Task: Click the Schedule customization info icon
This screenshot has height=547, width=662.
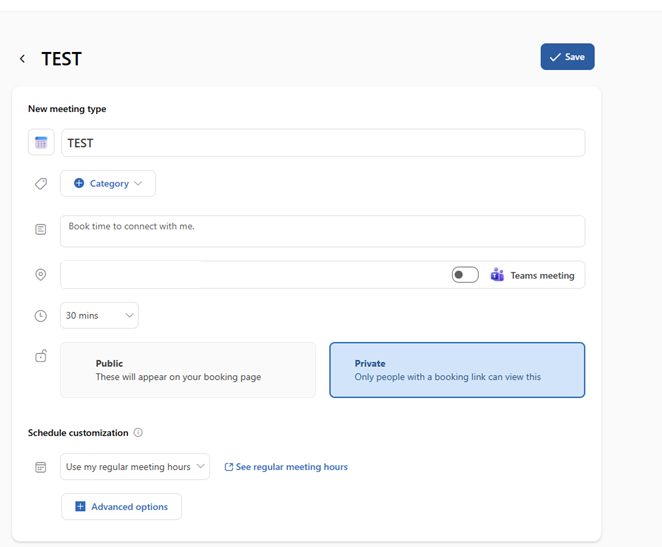Action: pyautogui.click(x=138, y=433)
